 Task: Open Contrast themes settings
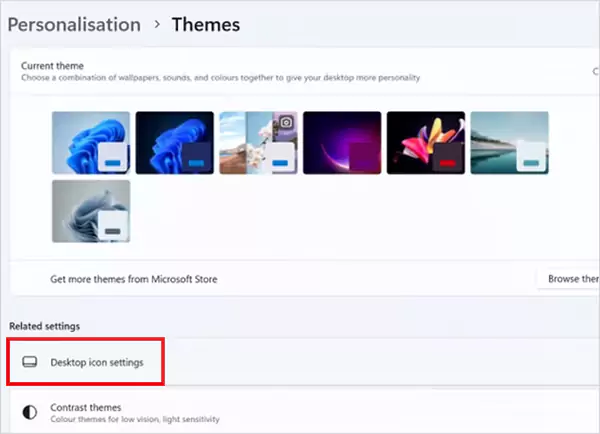(304, 412)
